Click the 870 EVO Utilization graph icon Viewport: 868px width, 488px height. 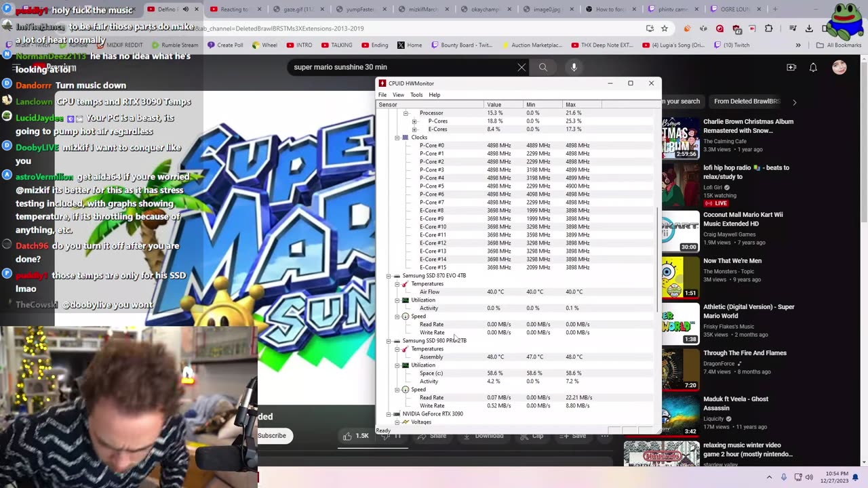click(x=406, y=300)
